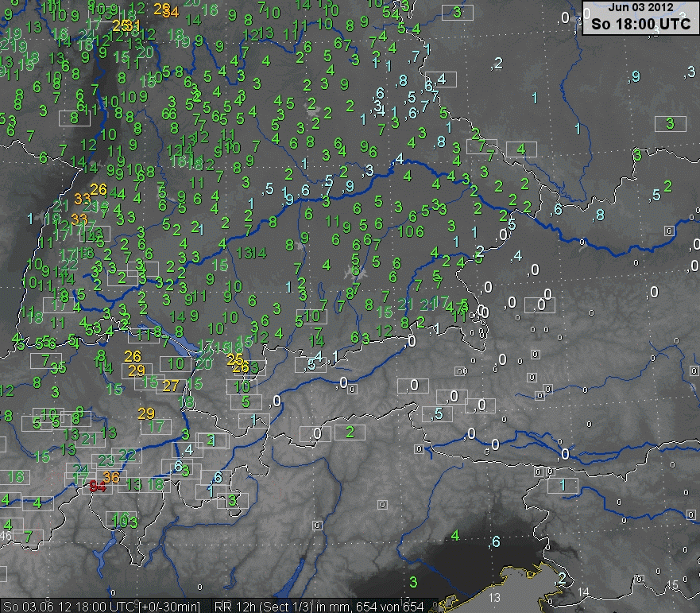This screenshot has height=613, width=700.
Task: Click the red 84 precipitation value
Action: pos(99,486)
